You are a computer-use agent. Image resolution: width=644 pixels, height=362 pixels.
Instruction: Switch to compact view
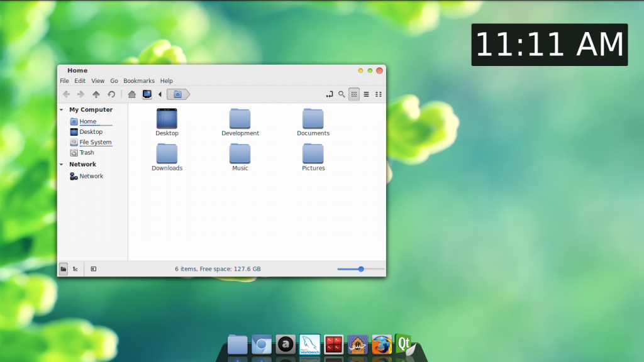tap(379, 94)
